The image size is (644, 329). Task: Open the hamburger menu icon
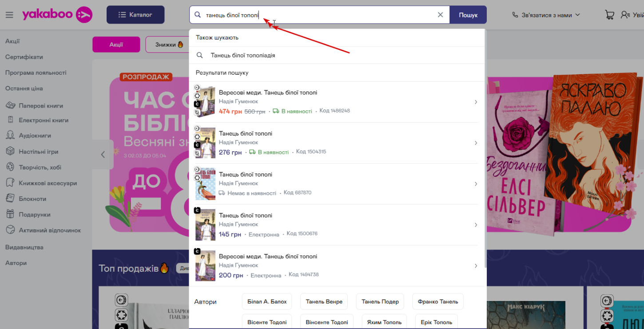point(9,15)
